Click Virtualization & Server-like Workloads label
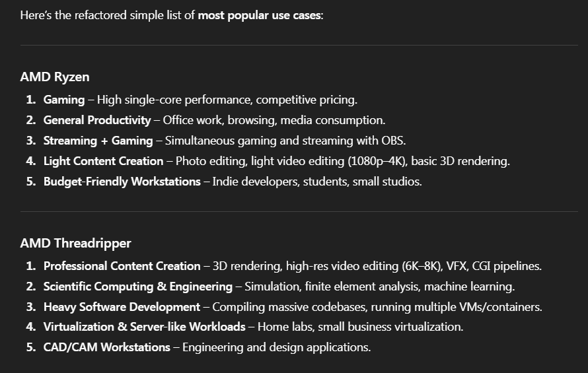 [144, 327]
